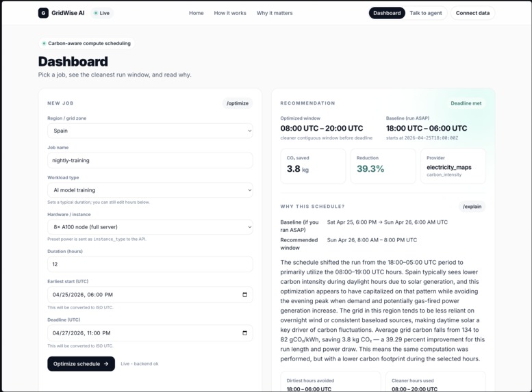Viewport: 532px width, 392px height.
Task: Click Live - backend ok status text
Action: pos(140,363)
